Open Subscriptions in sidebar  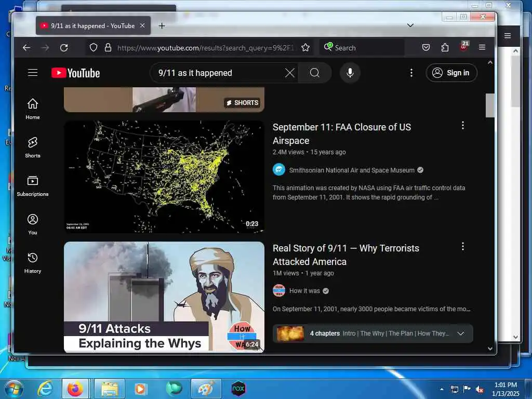click(33, 186)
